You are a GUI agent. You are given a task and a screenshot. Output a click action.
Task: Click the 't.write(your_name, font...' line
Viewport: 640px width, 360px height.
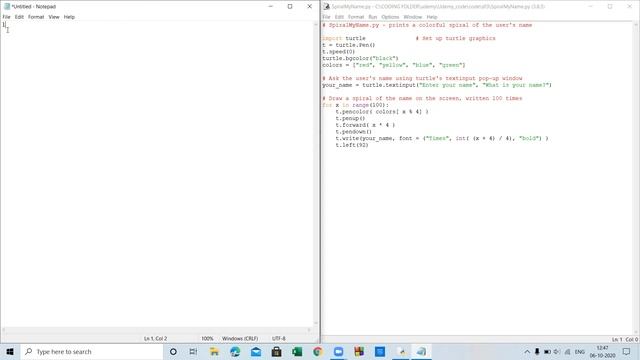point(442,138)
